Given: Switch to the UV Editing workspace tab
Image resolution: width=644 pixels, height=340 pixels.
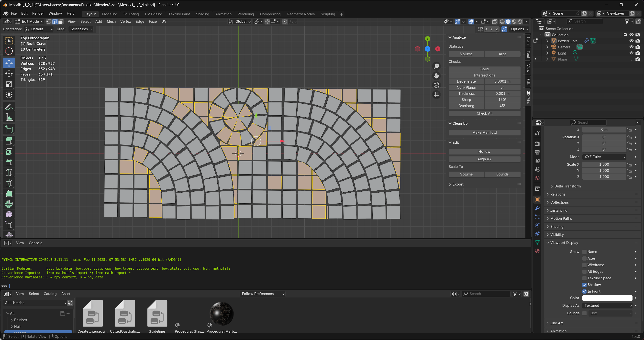Looking at the screenshot, I should click(153, 14).
